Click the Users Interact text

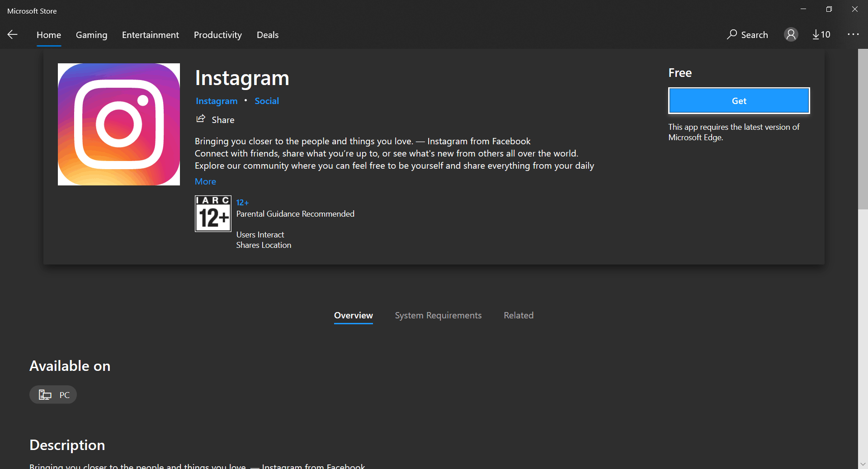point(260,235)
